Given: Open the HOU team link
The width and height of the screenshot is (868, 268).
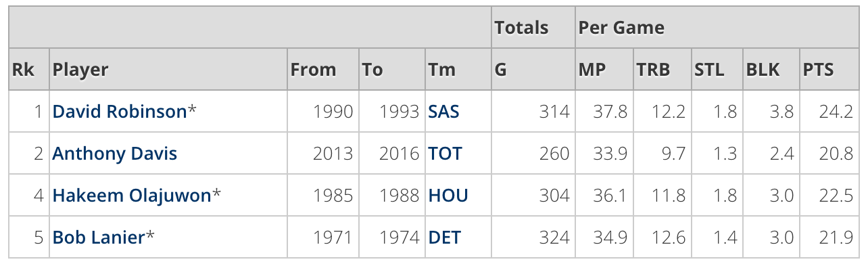Looking at the screenshot, I should pos(448,196).
